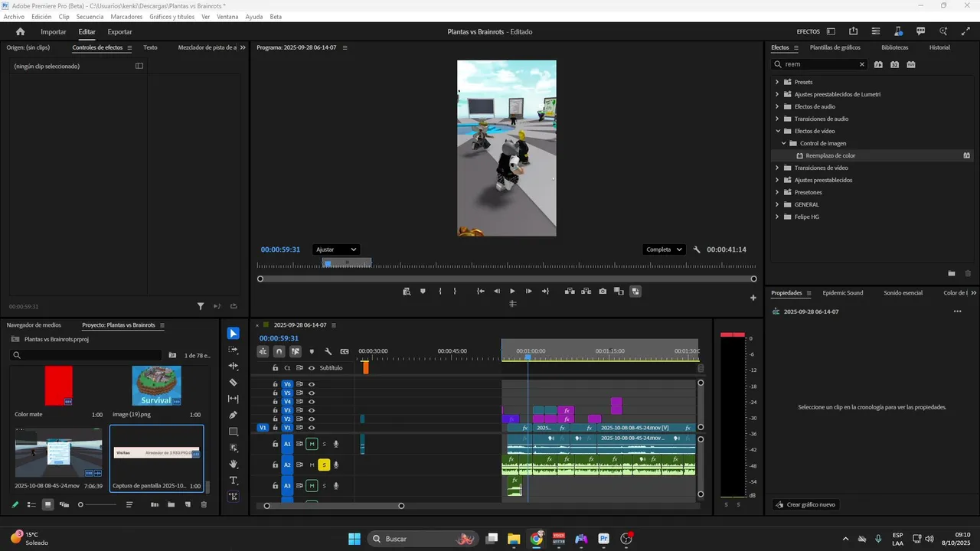Expand Ajustes preestablecidos de Lumetri folder

pos(777,94)
